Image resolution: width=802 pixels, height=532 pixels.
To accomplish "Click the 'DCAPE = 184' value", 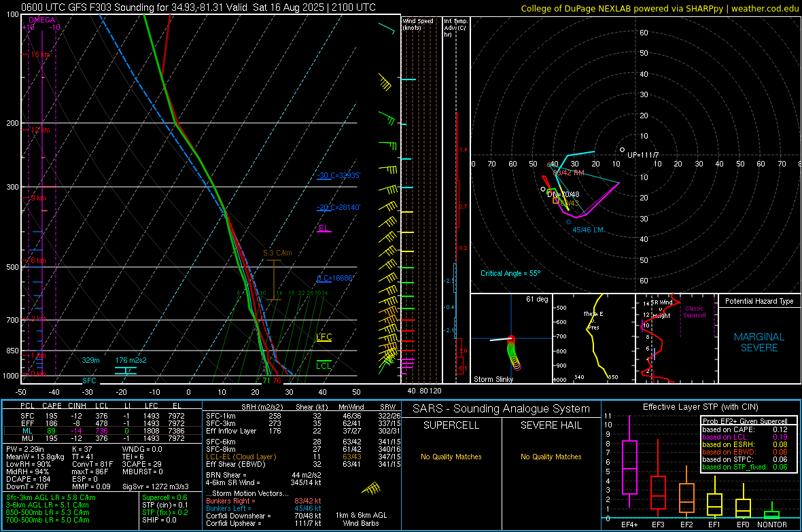I will click(28, 479).
